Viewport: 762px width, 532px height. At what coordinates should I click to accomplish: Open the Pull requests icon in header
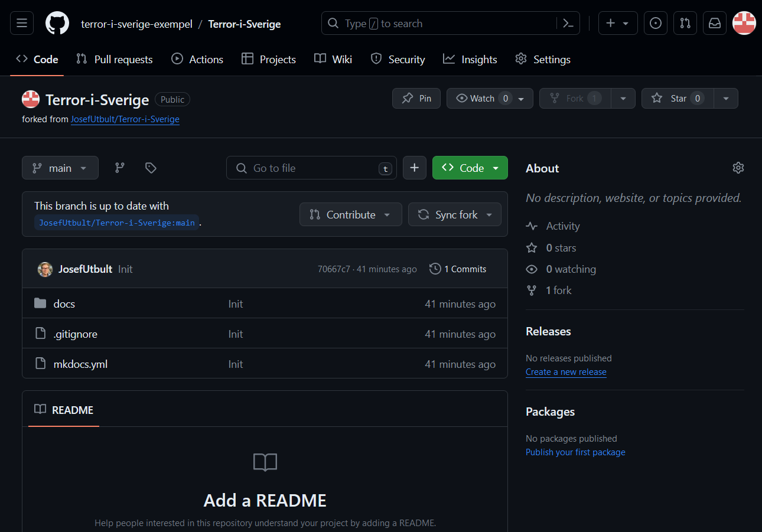click(x=685, y=24)
